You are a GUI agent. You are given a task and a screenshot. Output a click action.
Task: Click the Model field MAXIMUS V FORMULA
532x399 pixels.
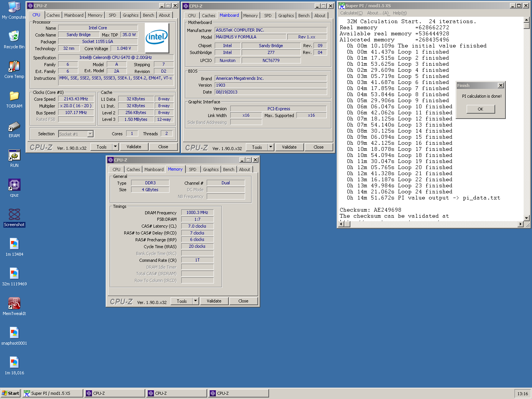coord(250,37)
